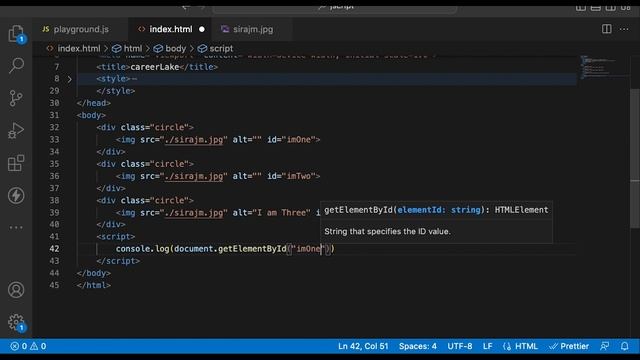
Task: Open the Accounts menu
Action: click(16, 290)
